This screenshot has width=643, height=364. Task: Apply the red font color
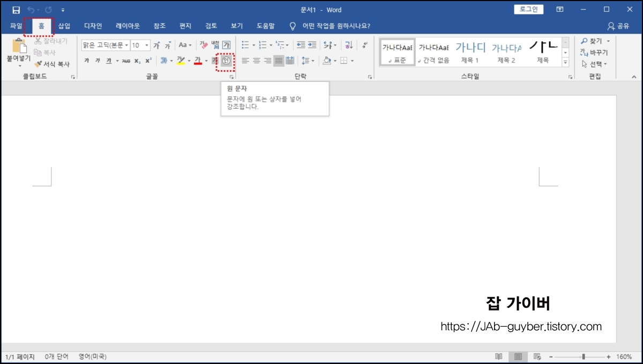pos(198,60)
